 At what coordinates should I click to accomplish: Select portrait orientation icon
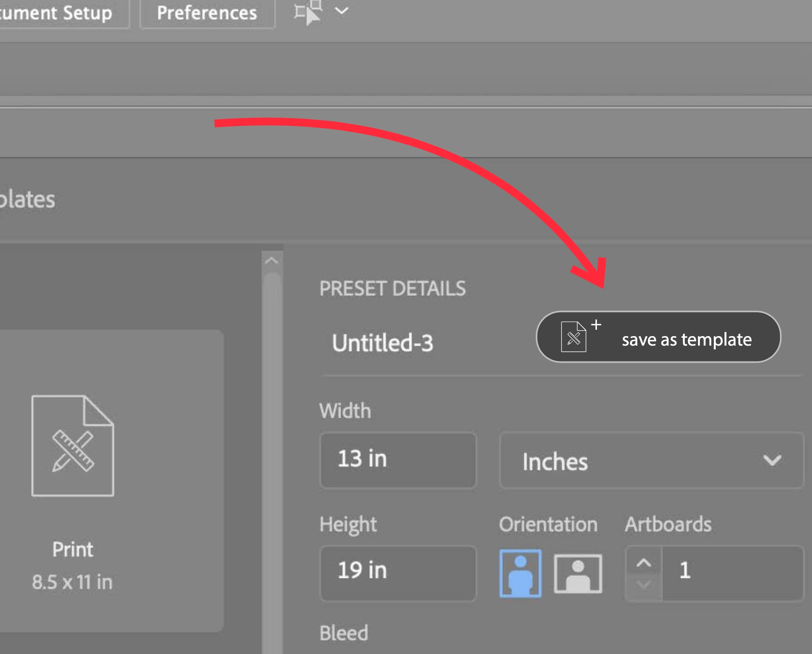pyautogui.click(x=520, y=573)
